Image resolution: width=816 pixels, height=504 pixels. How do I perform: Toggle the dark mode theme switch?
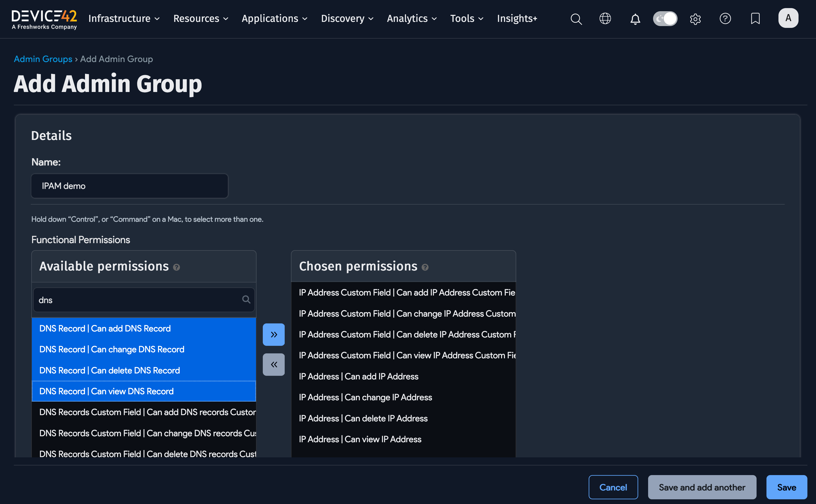665,19
